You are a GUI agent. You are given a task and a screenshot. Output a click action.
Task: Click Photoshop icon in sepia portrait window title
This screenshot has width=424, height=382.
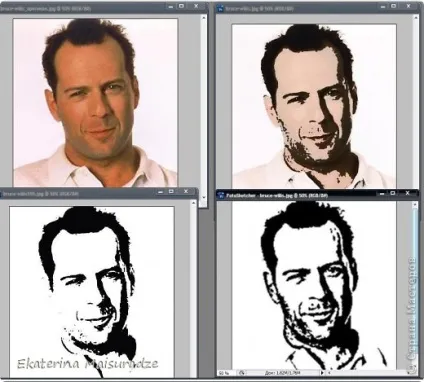coord(220,9)
